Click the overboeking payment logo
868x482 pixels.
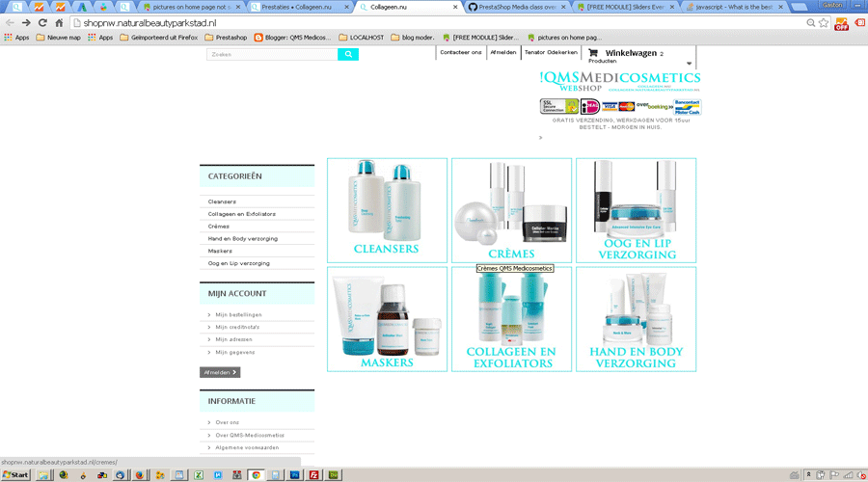(654, 106)
